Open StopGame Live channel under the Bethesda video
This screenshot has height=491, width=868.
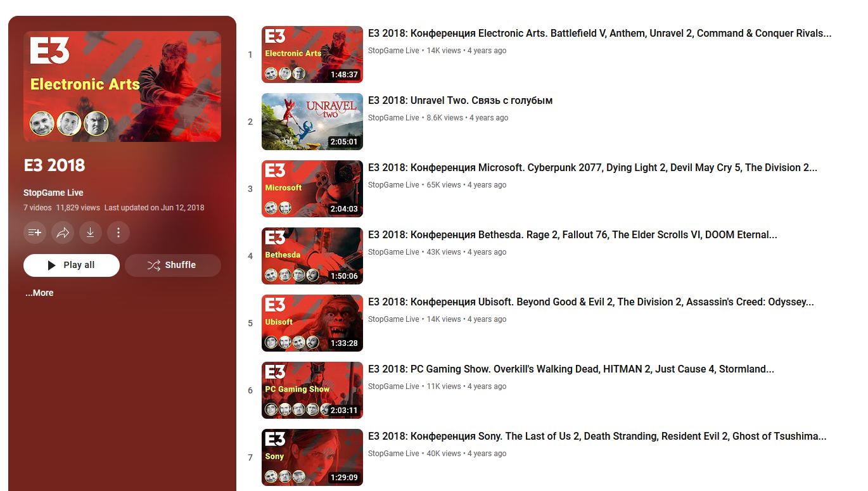coord(393,252)
